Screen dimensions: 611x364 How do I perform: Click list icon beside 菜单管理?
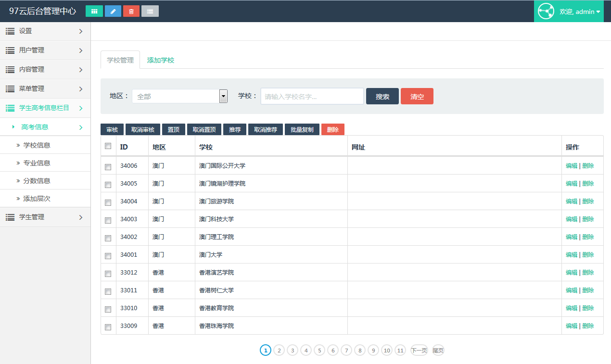[x=10, y=89]
